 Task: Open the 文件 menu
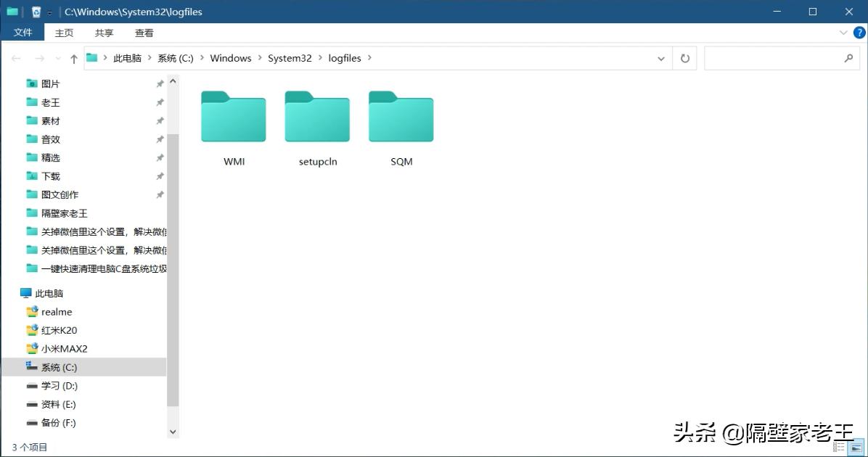click(x=22, y=32)
